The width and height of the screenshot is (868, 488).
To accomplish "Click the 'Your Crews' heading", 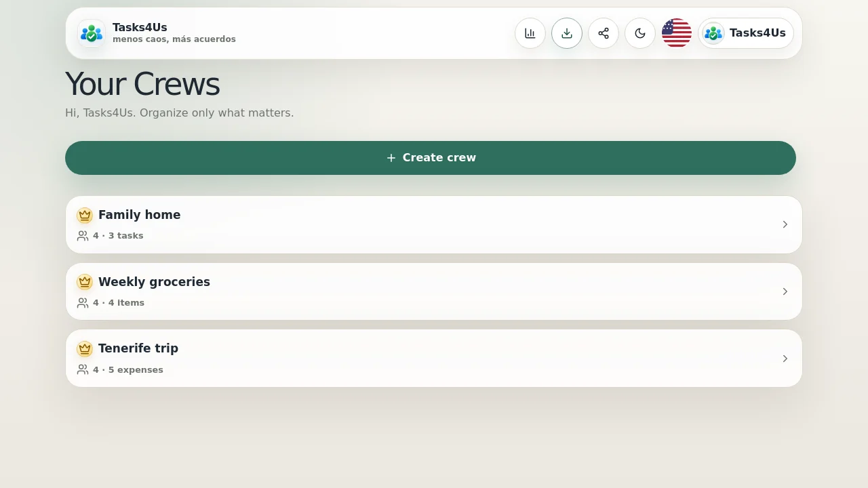I will click(x=142, y=85).
